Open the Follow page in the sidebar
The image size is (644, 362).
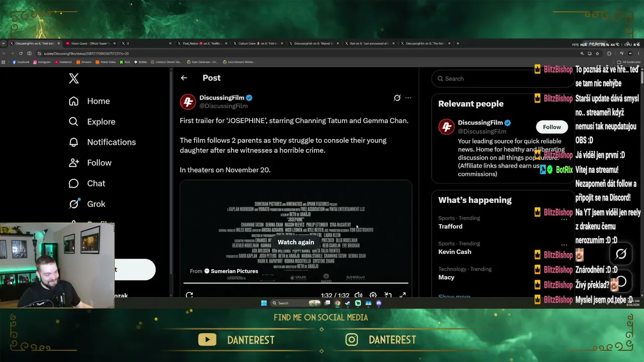pos(90,163)
